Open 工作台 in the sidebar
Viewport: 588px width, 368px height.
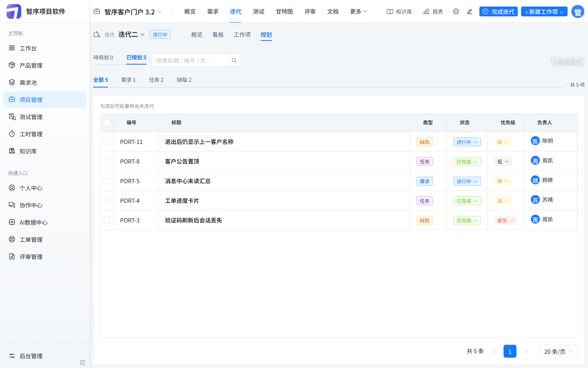click(45, 48)
